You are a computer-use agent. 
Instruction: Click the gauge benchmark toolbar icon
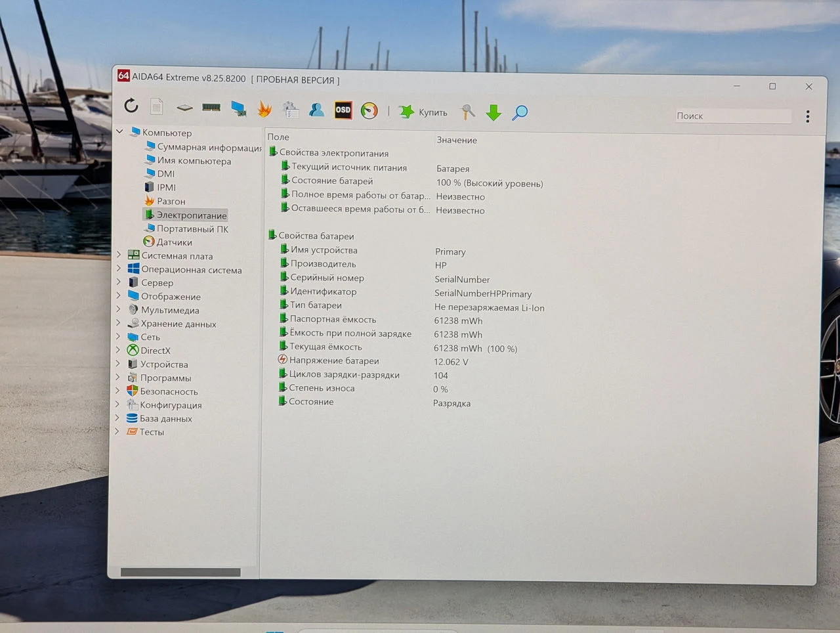[369, 111]
